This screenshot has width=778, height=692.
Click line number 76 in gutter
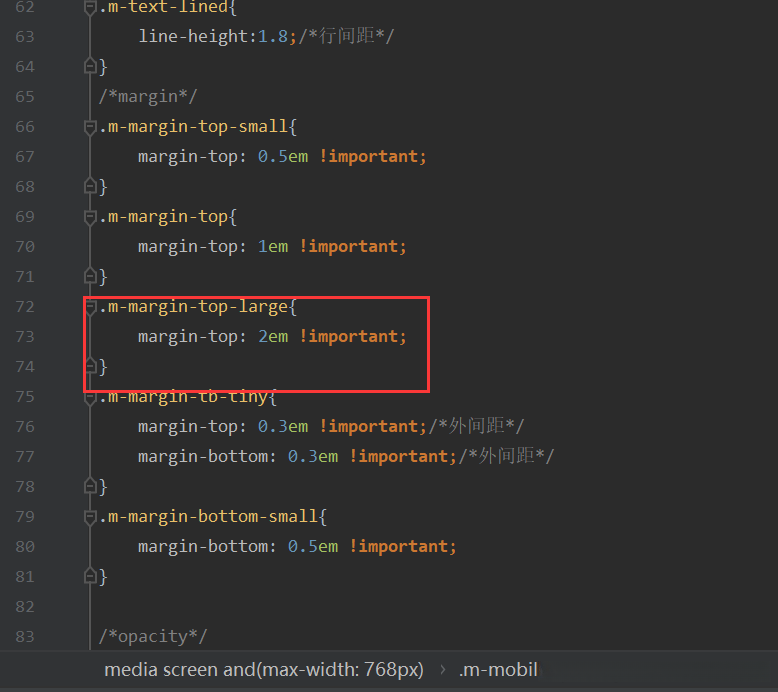click(25, 427)
